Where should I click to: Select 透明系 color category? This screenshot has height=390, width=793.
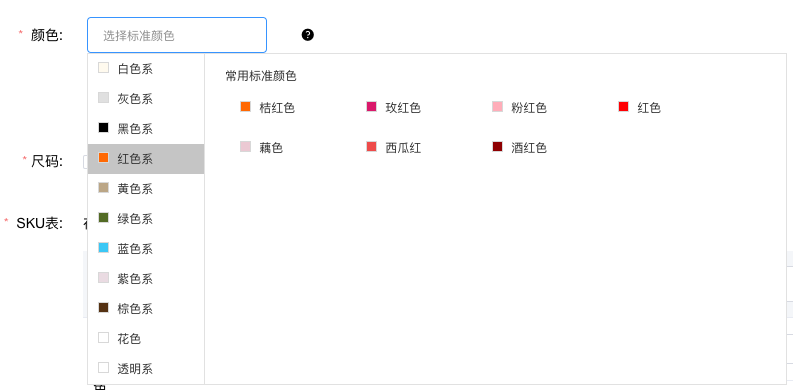click(146, 369)
